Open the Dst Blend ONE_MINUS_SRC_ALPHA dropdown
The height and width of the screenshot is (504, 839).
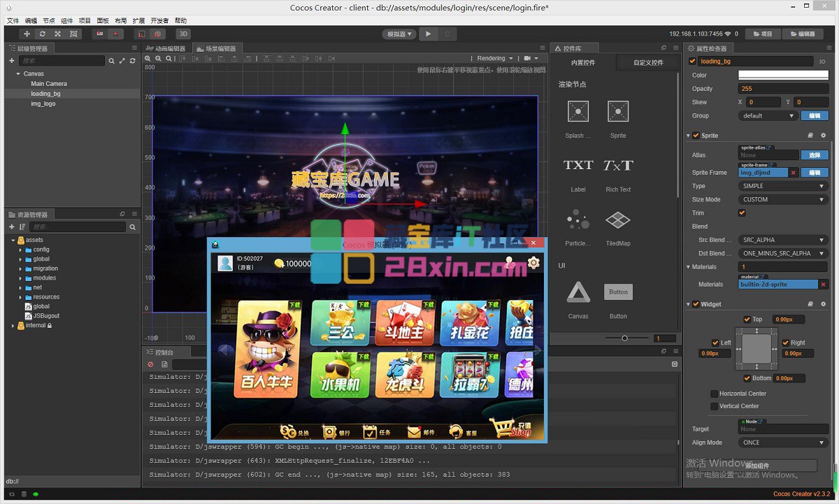(x=783, y=254)
